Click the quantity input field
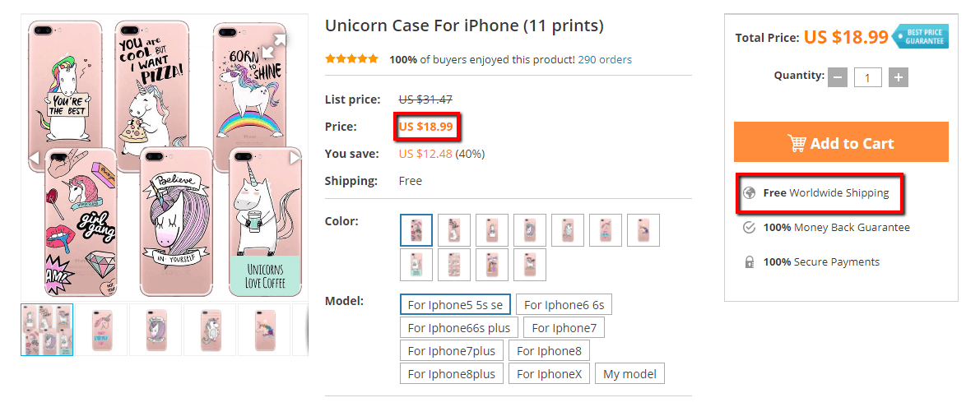This screenshot has height=407, width=980. (x=867, y=77)
